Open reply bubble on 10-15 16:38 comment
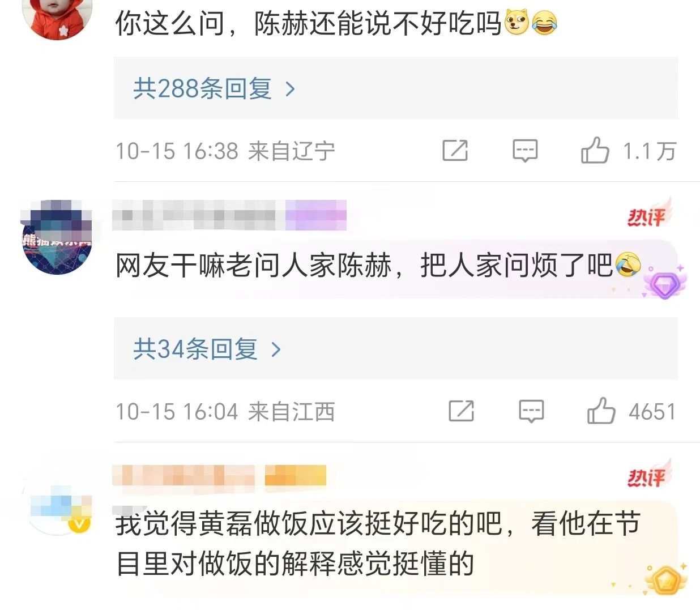 525,151
